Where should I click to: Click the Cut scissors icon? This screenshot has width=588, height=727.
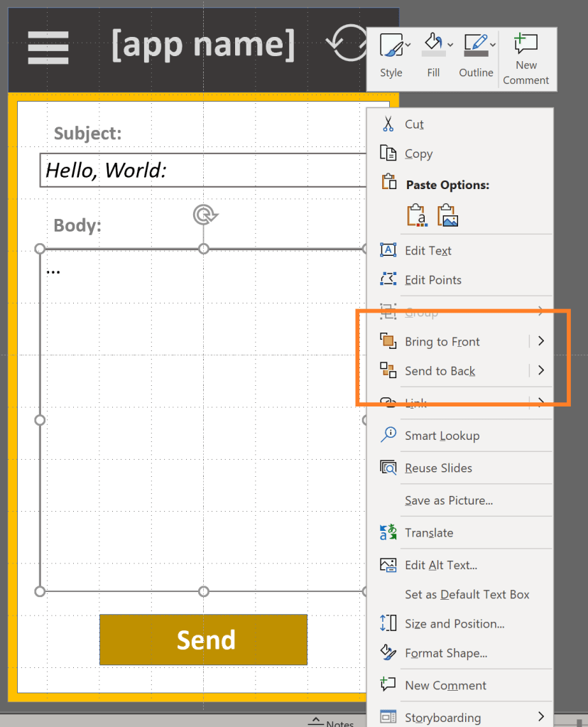(x=388, y=124)
